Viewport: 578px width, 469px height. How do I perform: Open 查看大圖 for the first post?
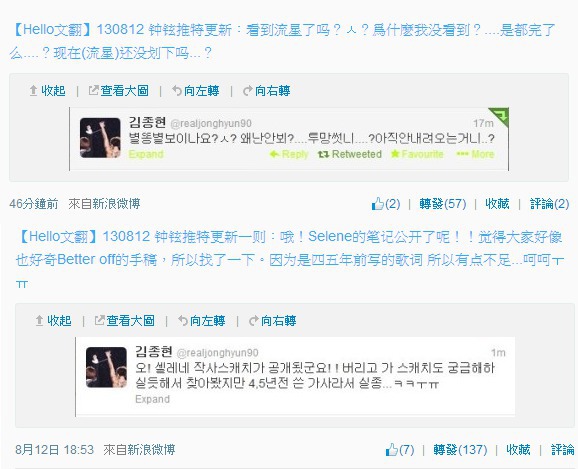click(119, 91)
